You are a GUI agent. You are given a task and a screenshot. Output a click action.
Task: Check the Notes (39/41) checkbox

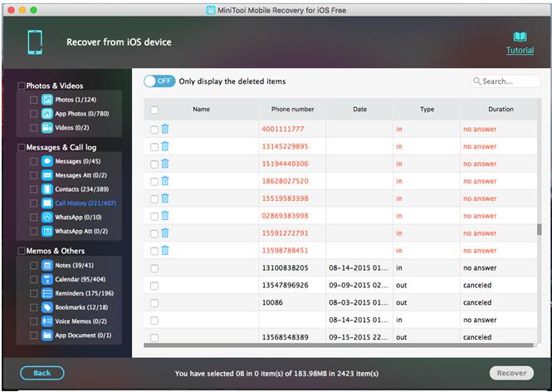tap(33, 265)
